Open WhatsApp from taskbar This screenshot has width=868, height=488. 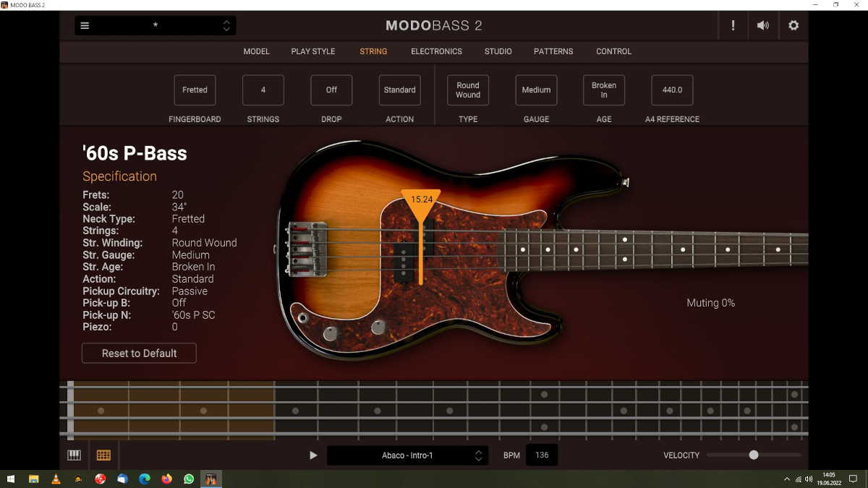pos(189,479)
